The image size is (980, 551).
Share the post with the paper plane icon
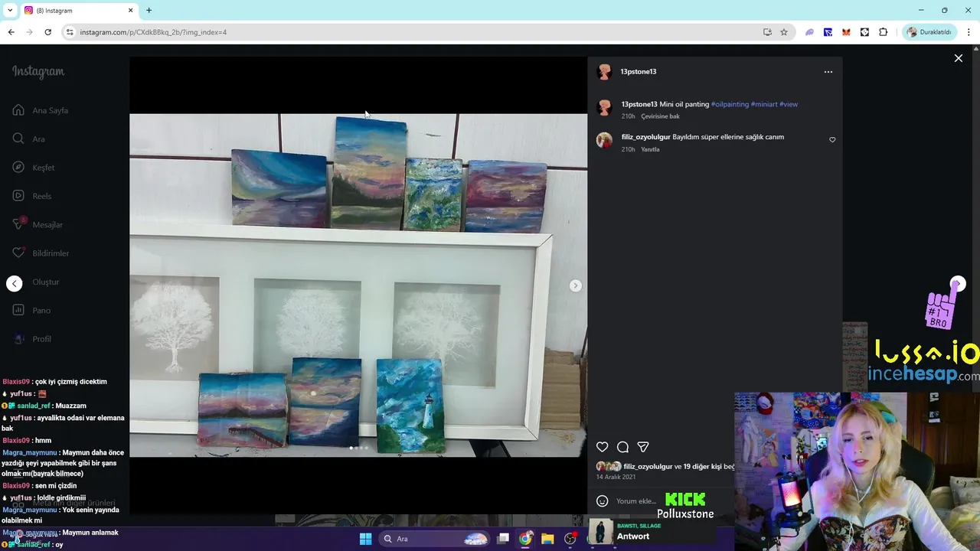point(643,447)
